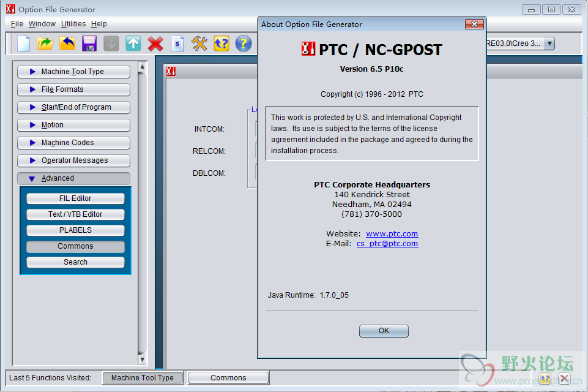Click the sidebar scrollbar down arrow
The height and width of the screenshot is (392, 588).
[142, 360]
